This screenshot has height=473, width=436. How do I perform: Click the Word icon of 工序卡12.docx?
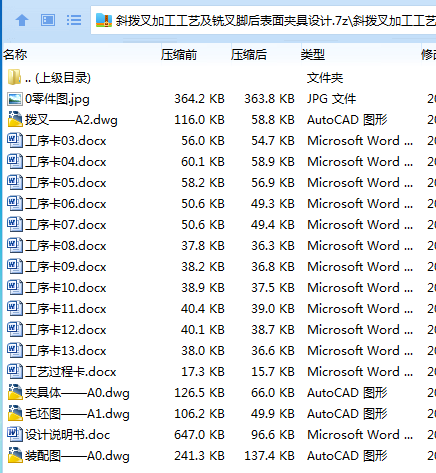(x=15, y=329)
